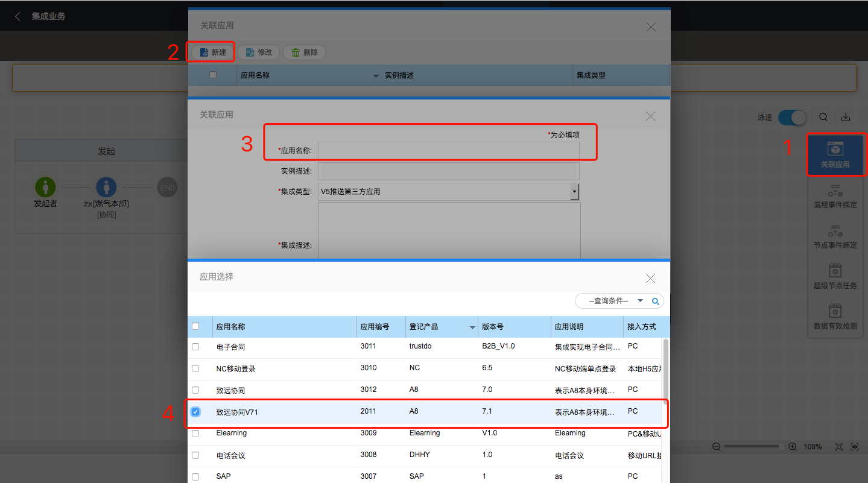The height and width of the screenshot is (483, 868).
Task: Click the search magnifier next to 泳道 toggle
Action: pyautogui.click(x=823, y=117)
